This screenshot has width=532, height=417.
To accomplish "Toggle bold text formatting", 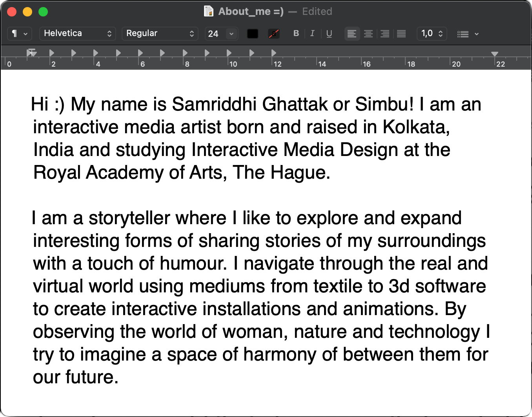I will [296, 34].
